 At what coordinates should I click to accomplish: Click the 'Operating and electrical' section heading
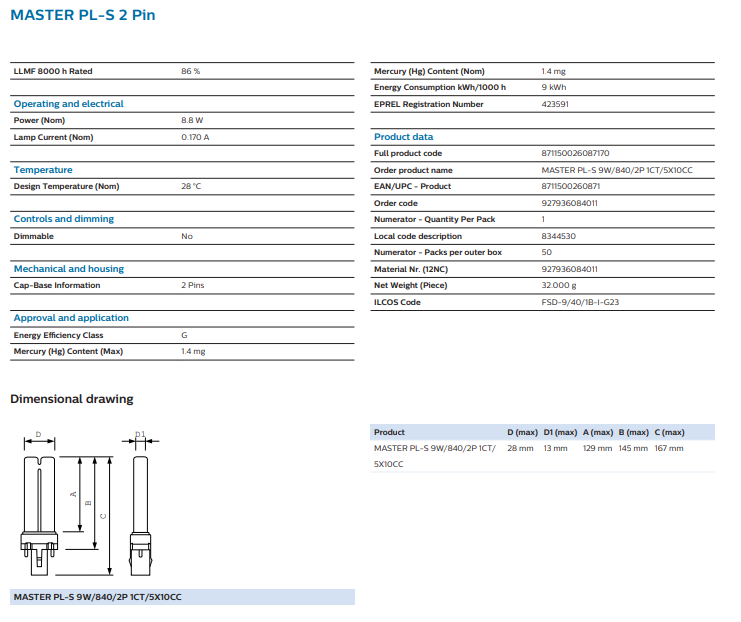pos(69,104)
